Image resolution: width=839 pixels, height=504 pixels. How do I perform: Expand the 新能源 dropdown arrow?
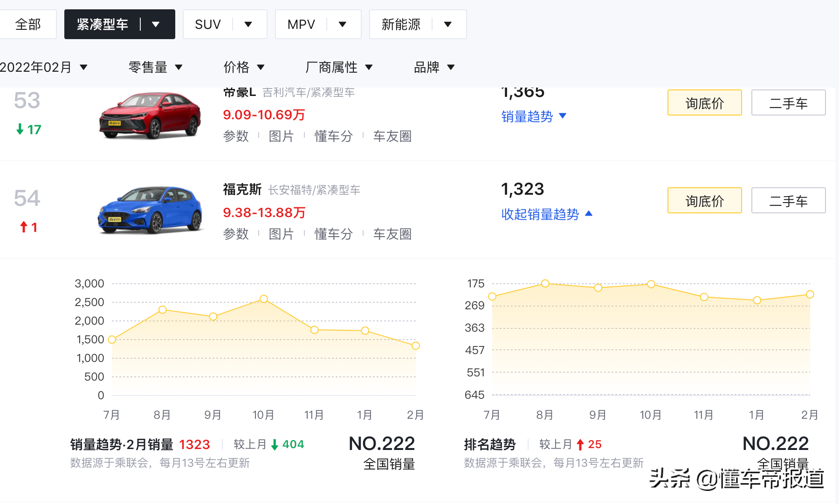click(x=448, y=24)
